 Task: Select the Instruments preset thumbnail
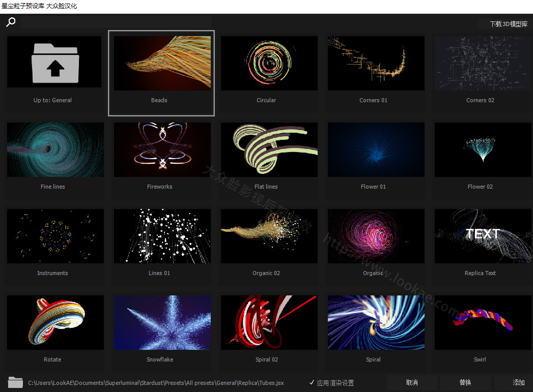click(x=55, y=236)
